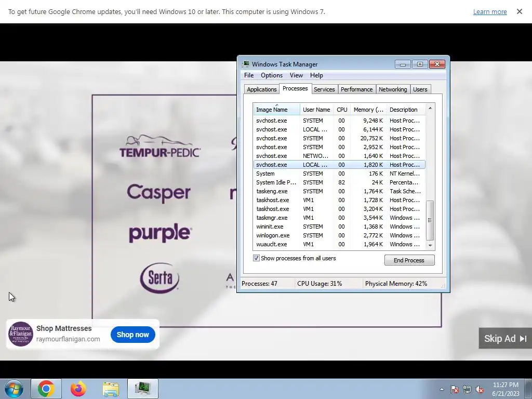Click the Raymour & Flanigan advertiser logo
The image size is (532, 399).
point(21,334)
